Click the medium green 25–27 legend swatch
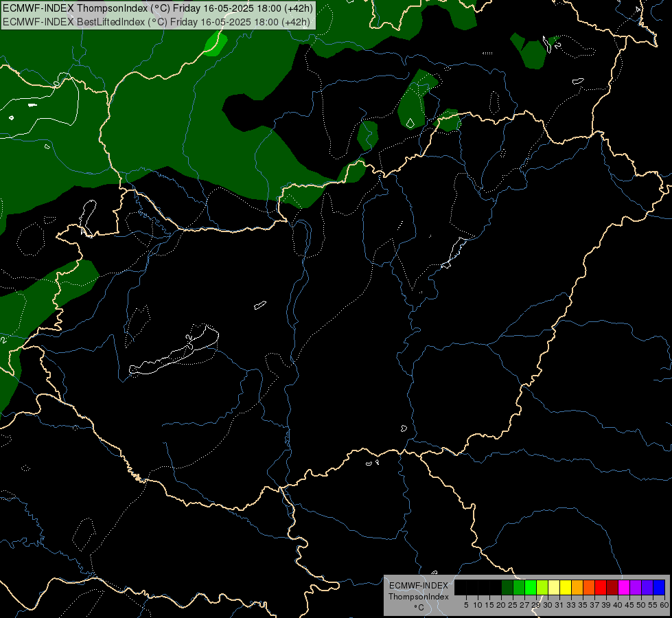This screenshot has height=618, width=672. (519, 587)
